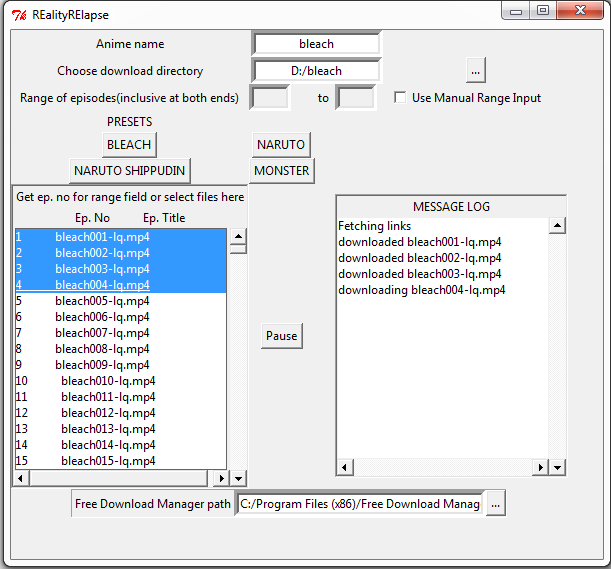This screenshot has height=569, width=611.
Task: Click 'downloaded bleach002-lq.mp4' log line
Action: click(420, 258)
